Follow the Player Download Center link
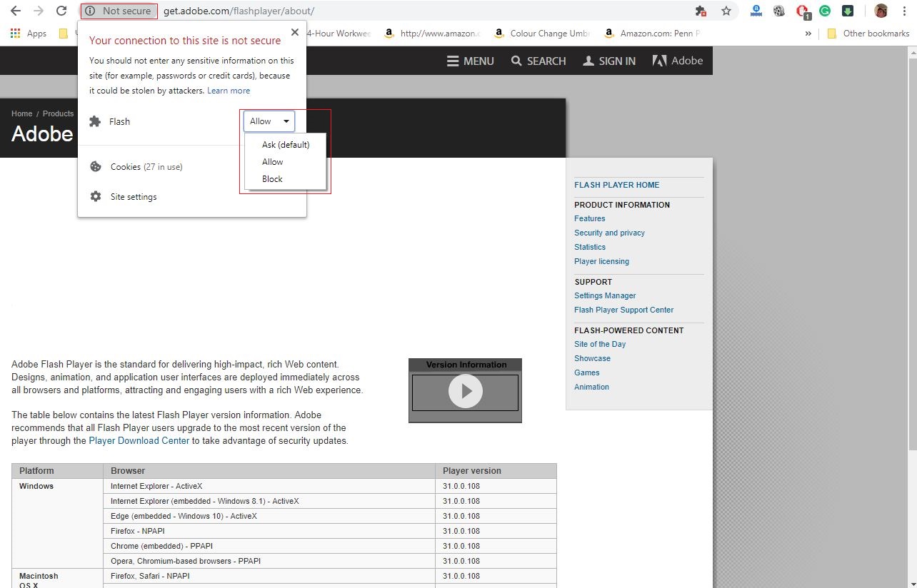This screenshot has height=588, width=917. (x=139, y=441)
